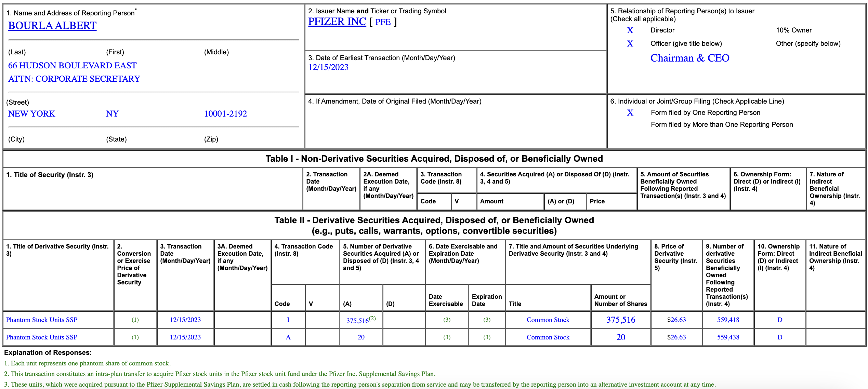Click the Officer X checkbox mark

pos(630,44)
